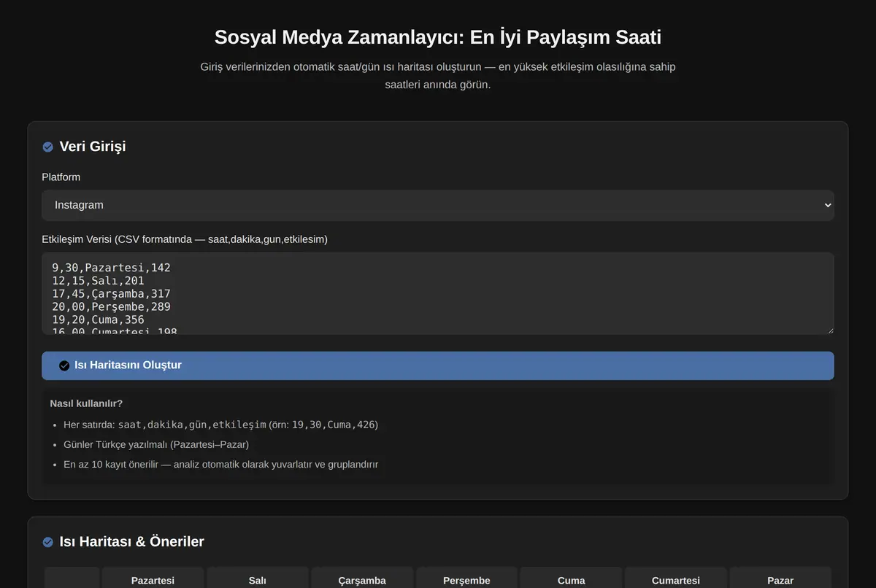The height and width of the screenshot is (588, 876).
Task: Click the data line 12,15,Salı,201
Action: pyautogui.click(x=98, y=281)
